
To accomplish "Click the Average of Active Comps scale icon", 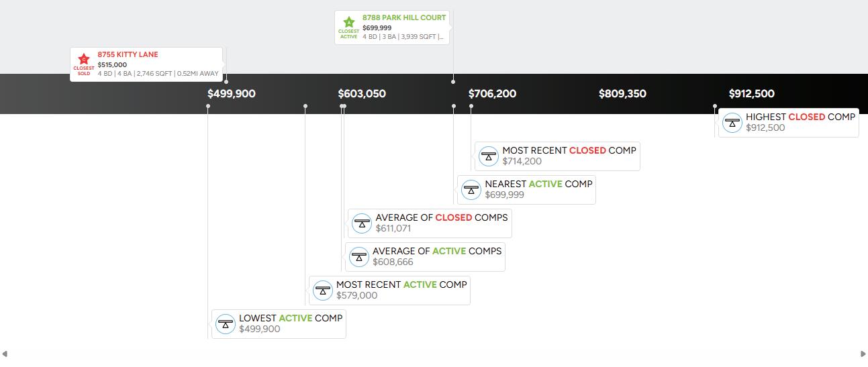I will point(359,257).
